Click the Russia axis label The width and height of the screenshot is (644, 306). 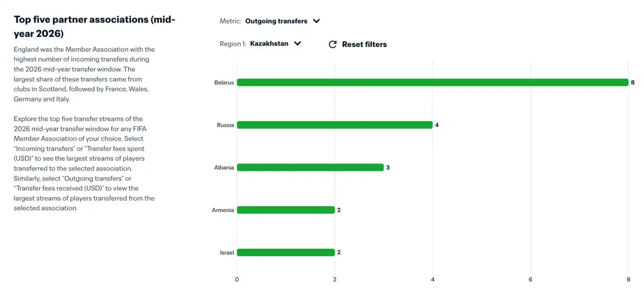point(225,125)
